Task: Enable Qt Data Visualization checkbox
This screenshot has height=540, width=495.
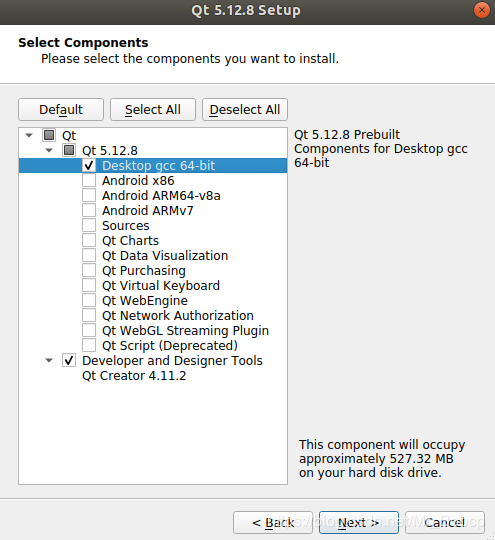Action: pos(89,255)
